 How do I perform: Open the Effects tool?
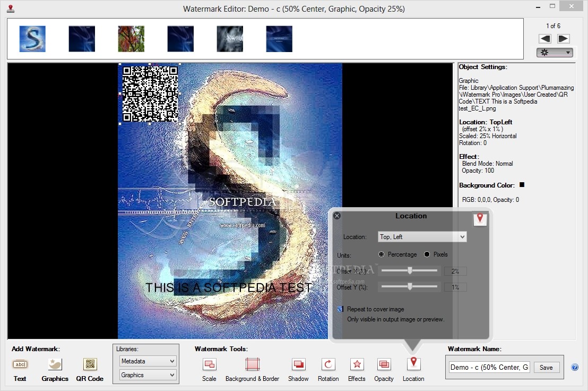[357, 364]
